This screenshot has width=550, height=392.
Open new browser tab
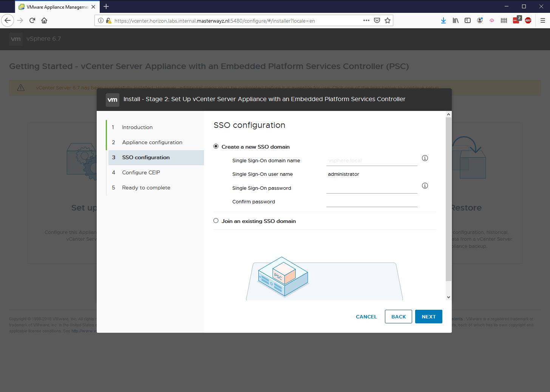coord(106,6)
